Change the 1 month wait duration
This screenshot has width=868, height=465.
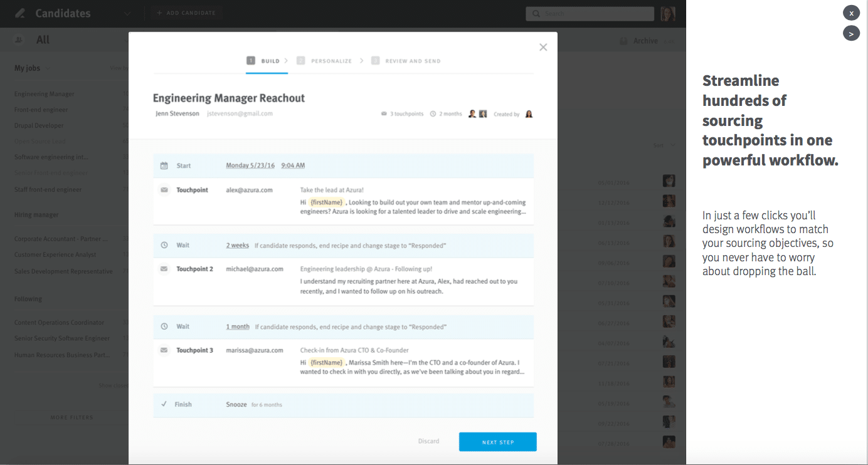(x=238, y=327)
